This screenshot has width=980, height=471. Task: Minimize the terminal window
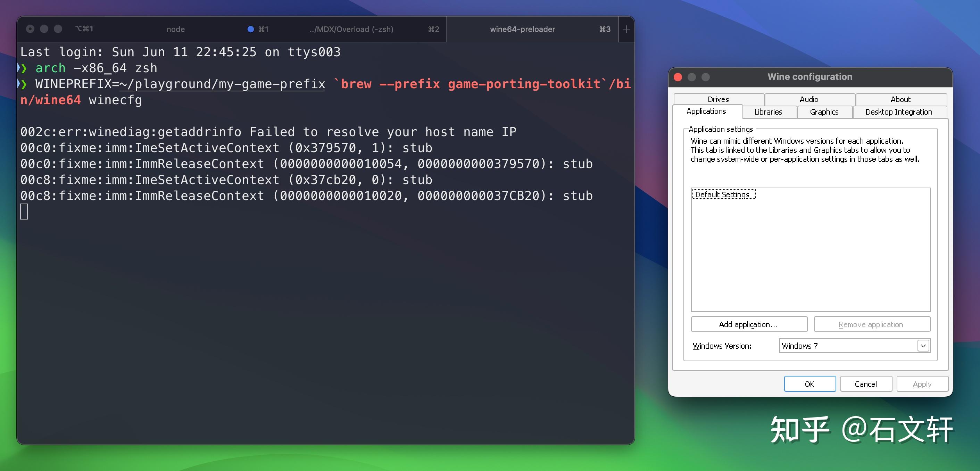44,29
